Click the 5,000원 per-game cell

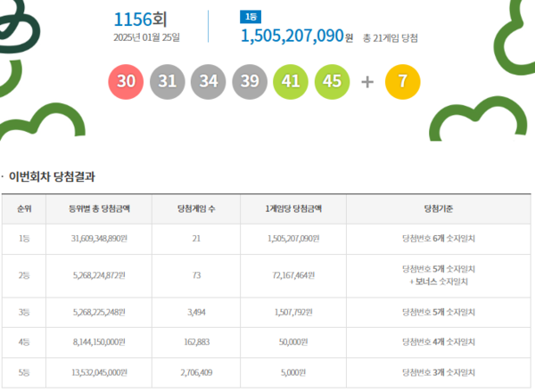click(x=293, y=372)
